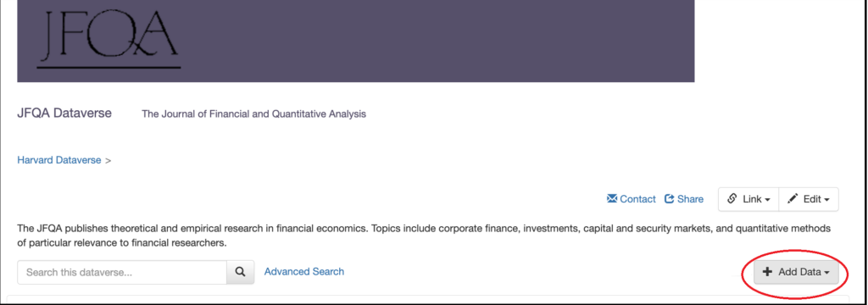Click the Journal of Financial and Quantitative Analysis subtitle
Screen dimensions: 868x305
[x=254, y=114]
